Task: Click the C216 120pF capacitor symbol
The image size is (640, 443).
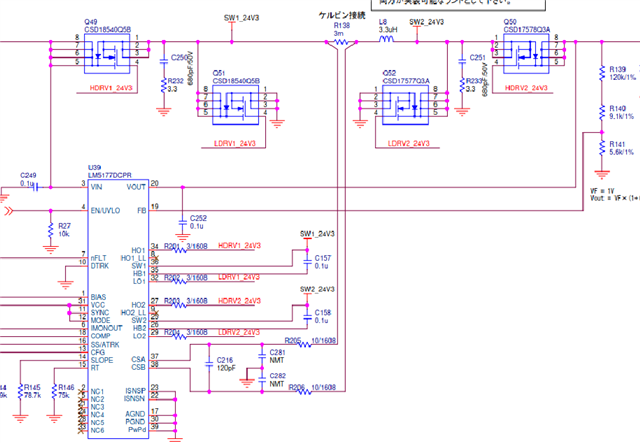Action: pos(209,364)
